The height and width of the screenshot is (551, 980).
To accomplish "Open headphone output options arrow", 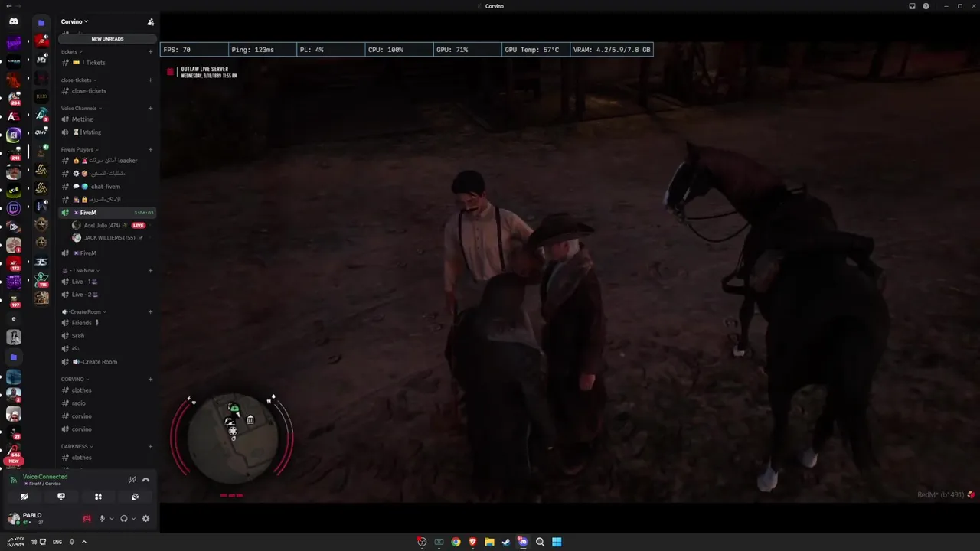I will coord(133,519).
